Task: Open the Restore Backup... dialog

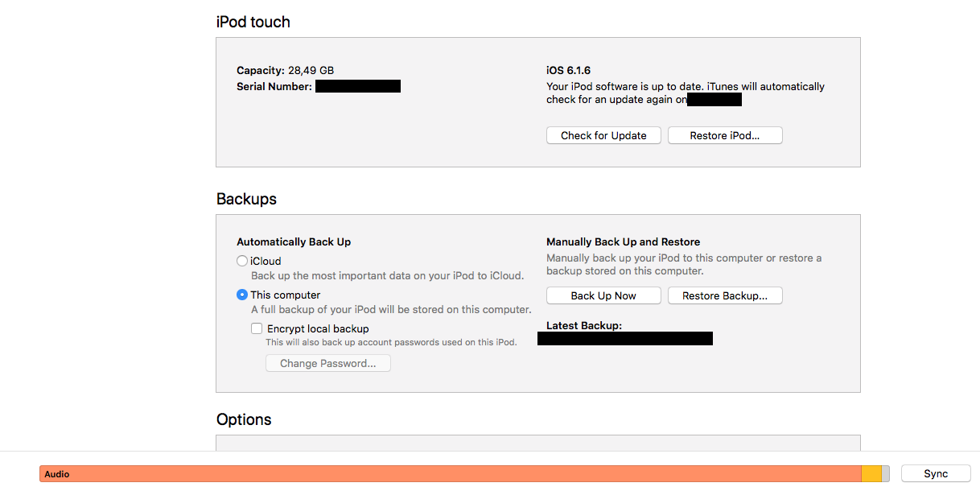Action: [725, 295]
